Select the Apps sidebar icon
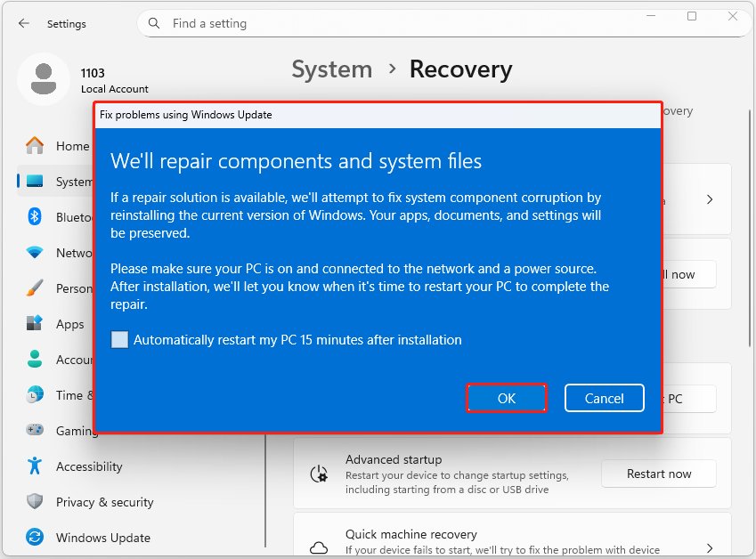756x559 pixels. [34, 323]
